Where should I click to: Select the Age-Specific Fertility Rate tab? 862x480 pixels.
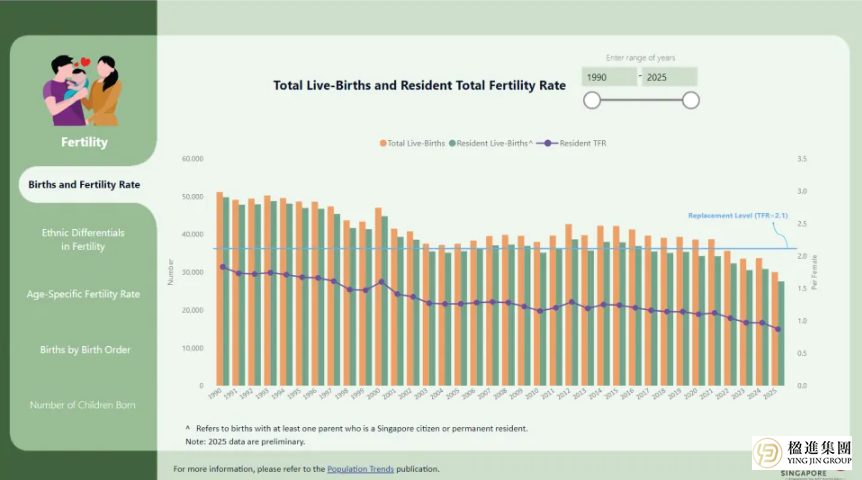(x=84, y=294)
